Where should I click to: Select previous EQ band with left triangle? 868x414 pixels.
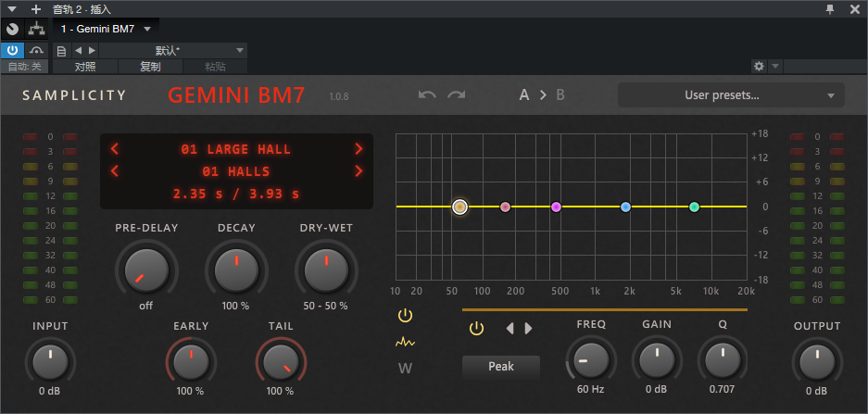click(x=509, y=329)
